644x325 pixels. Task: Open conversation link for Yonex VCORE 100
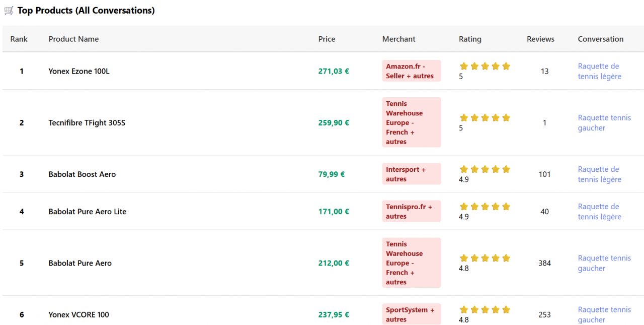click(x=604, y=314)
